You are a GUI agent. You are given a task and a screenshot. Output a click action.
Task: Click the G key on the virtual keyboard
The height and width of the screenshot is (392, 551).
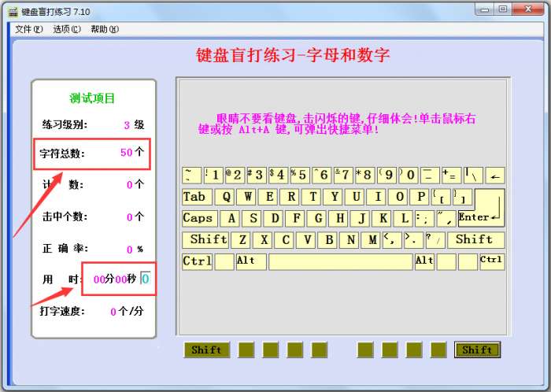pyautogui.click(x=318, y=219)
